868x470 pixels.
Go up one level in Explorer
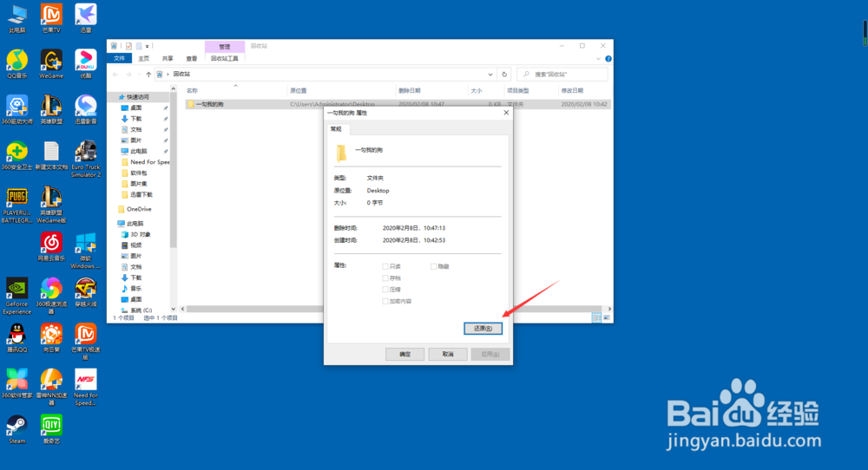(x=148, y=74)
